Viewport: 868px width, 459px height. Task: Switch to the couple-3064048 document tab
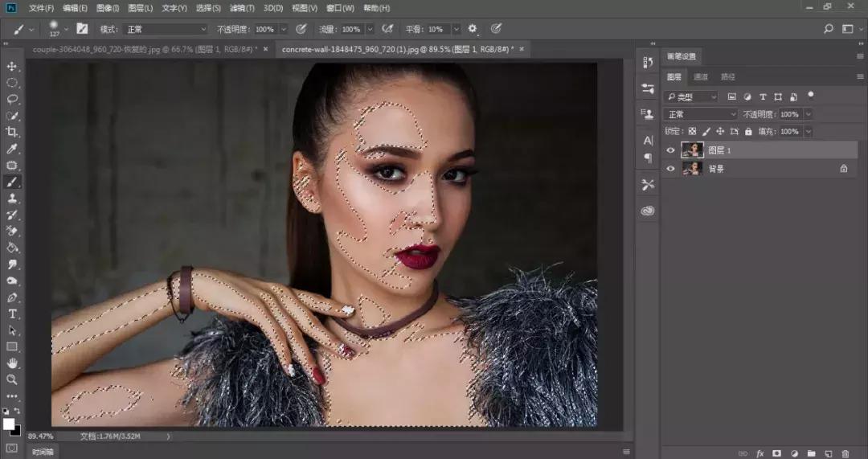point(145,49)
